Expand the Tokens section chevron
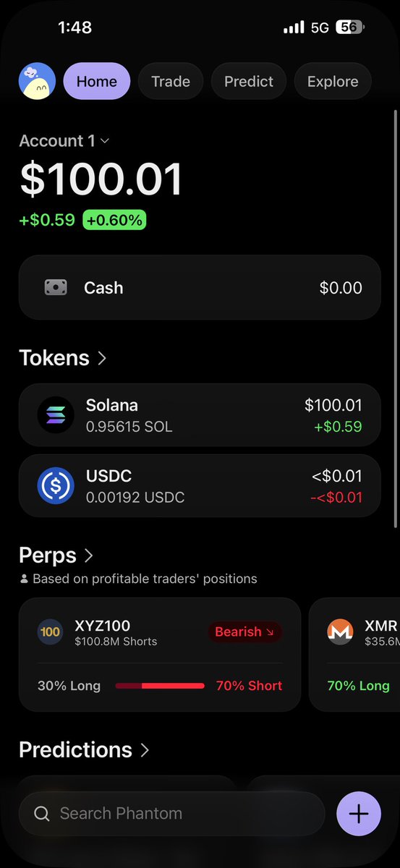The height and width of the screenshot is (868, 400). tap(102, 358)
